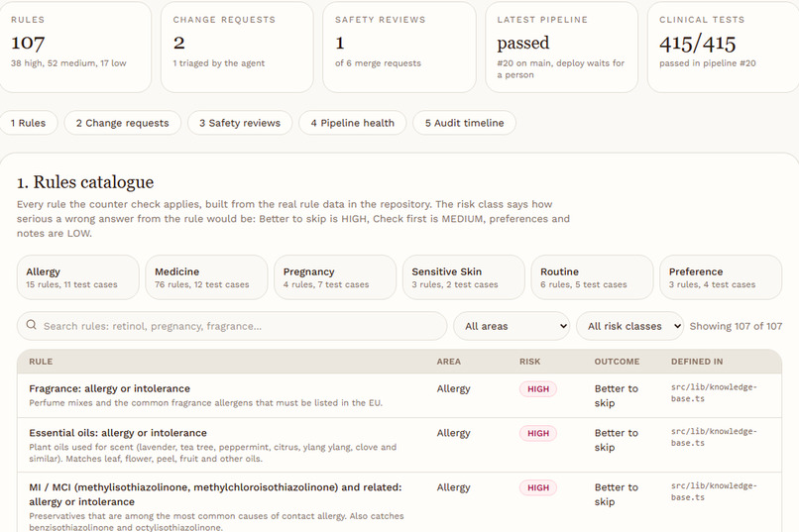Viewport: 799px width, 532px height.
Task: Jump to 4 Pipeline health section
Action: pos(353,123)
